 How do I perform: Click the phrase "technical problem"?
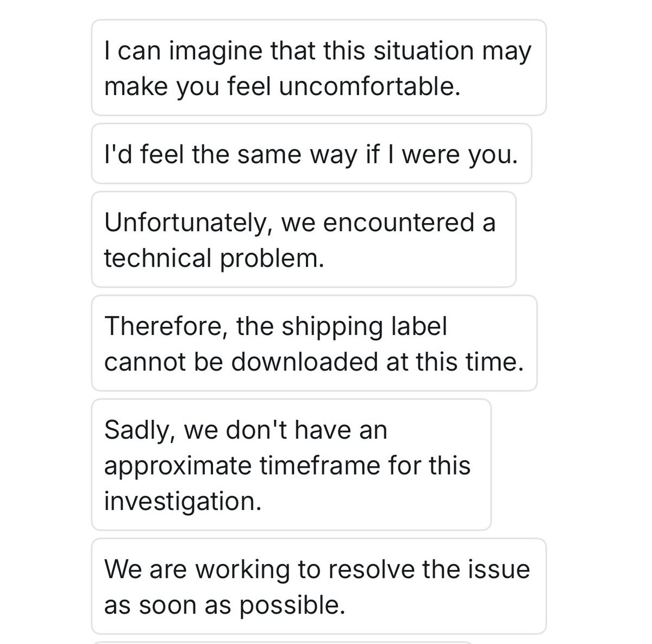point(214,258)
